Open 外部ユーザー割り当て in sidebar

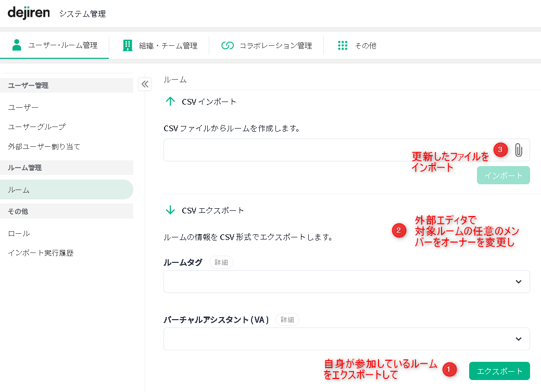(x=44, y=147)
